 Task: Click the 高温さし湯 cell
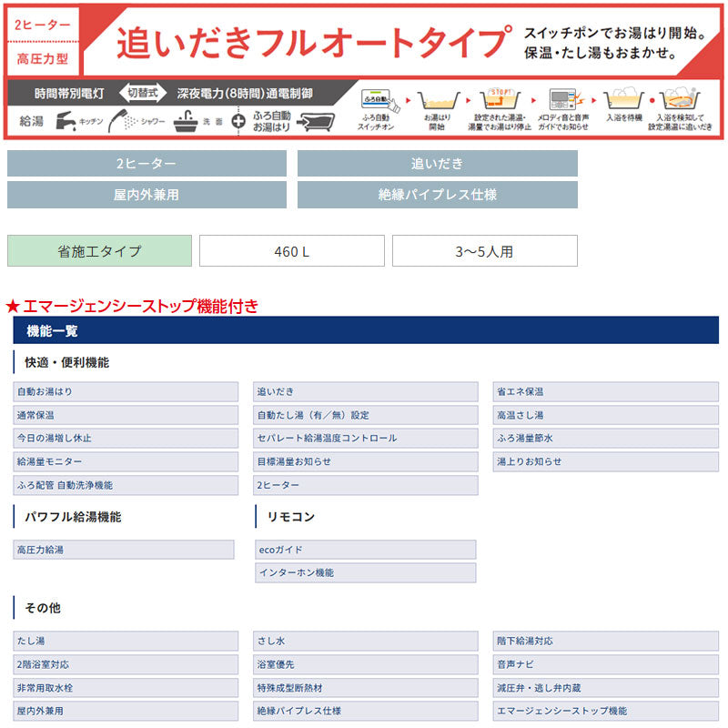point(606,415)
